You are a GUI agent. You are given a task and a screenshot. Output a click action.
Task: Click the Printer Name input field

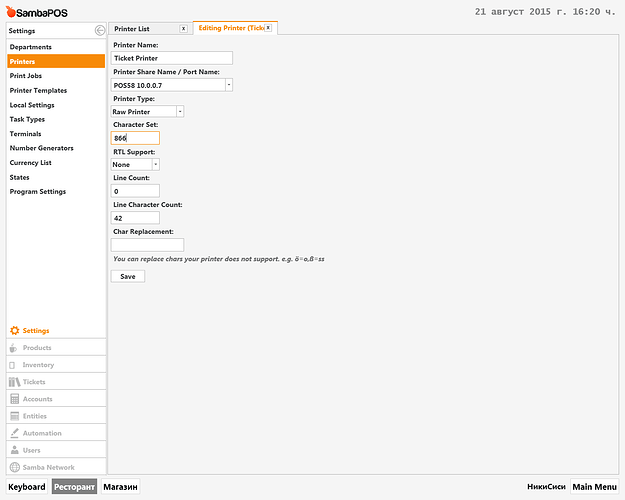(171, 58)
